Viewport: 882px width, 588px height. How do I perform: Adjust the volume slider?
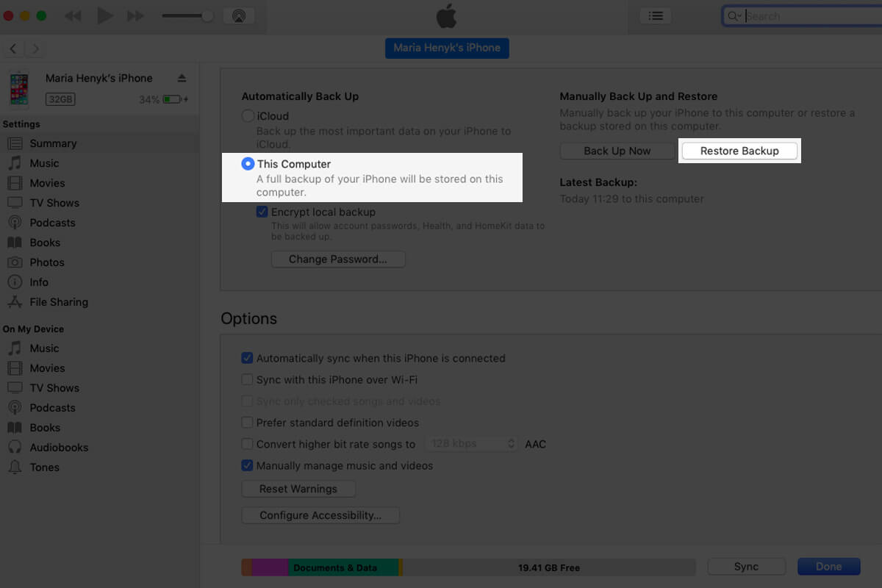pyautogui.click(x=208, y=15)
